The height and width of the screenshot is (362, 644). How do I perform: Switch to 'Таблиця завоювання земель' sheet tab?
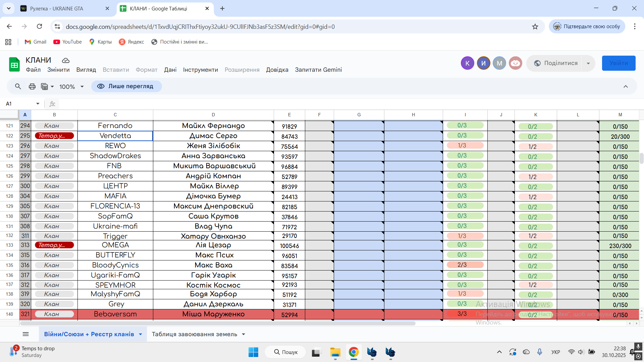coord(195,334)
